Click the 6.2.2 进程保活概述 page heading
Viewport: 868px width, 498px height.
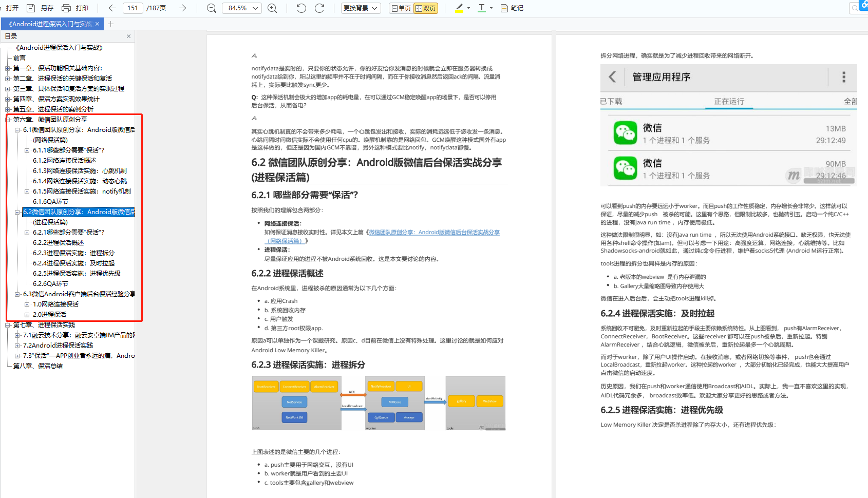(x=287, y=274)
